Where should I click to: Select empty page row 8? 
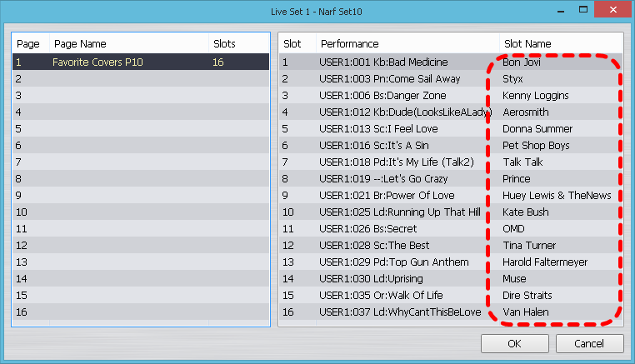141,178
